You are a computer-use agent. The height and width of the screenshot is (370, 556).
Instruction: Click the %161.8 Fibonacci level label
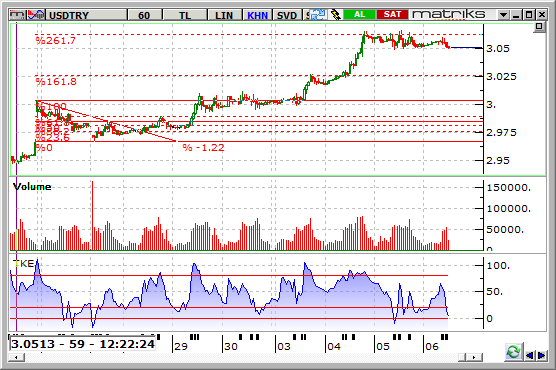pos(56,82)
